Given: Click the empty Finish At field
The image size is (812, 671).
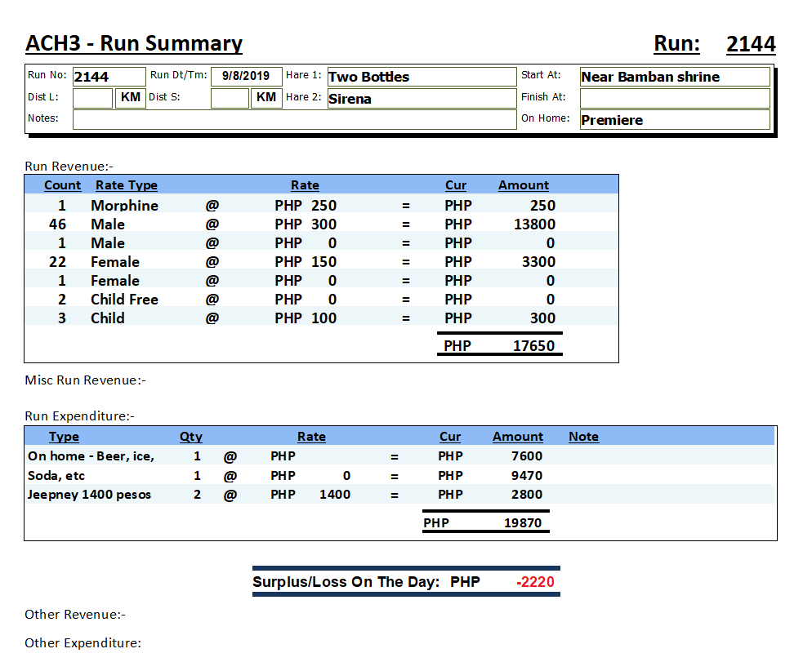Looking at the screenshot, I should [674, 99].
